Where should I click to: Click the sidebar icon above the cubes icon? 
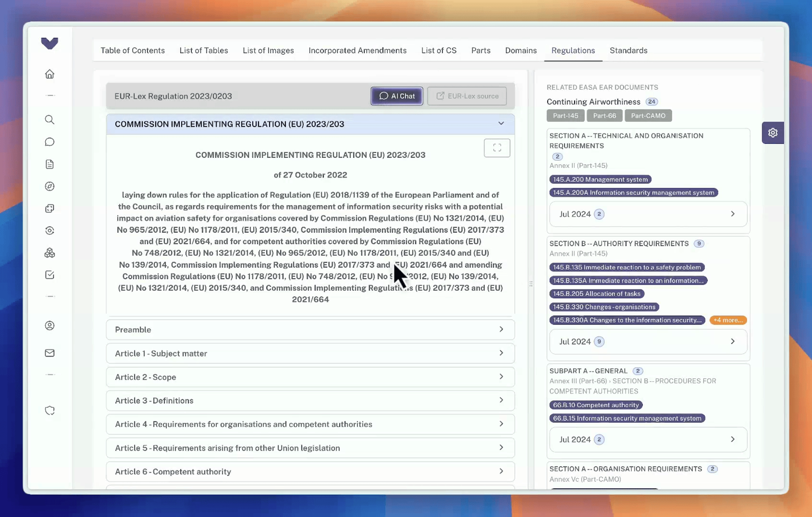[49, 230]
